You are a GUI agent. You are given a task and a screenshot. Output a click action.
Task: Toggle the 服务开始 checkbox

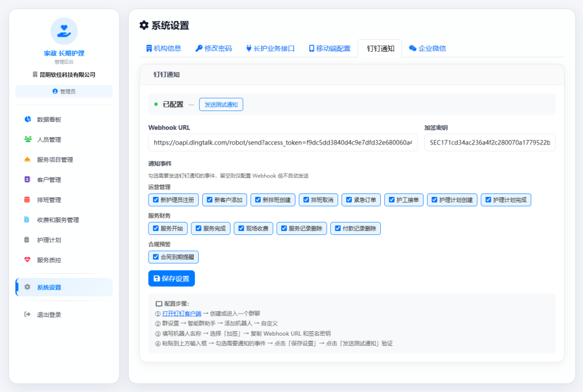156,229
